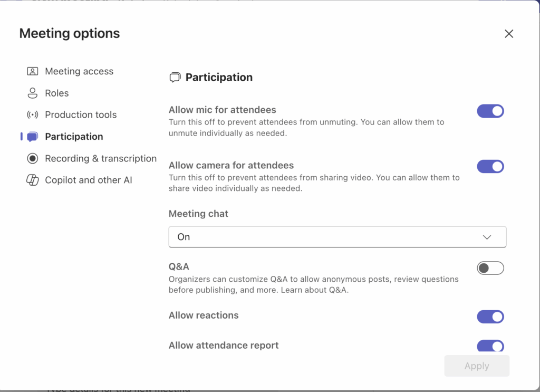Go to Recording & transcription settings
Screen dimensions: 540x392
101,158
